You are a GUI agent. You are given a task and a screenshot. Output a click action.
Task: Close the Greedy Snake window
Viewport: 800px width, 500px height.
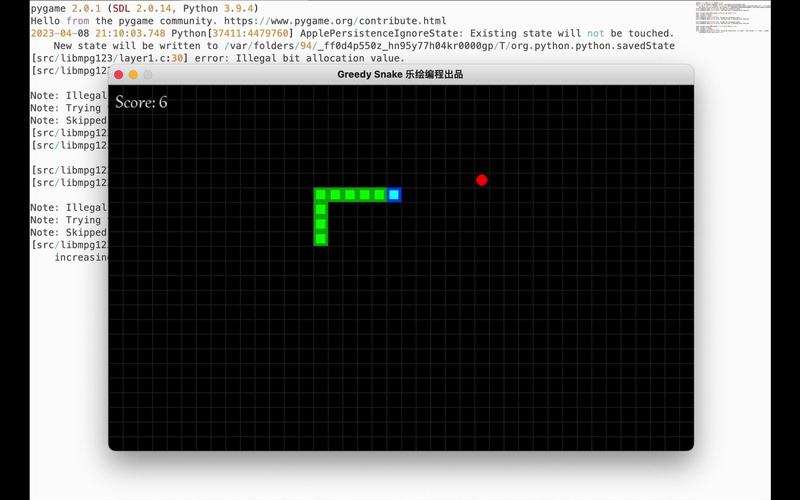point(118,75)
